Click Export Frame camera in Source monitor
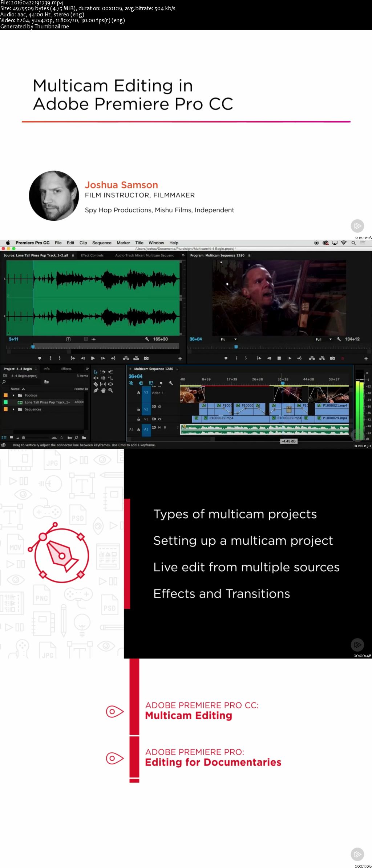 point(146,358)
